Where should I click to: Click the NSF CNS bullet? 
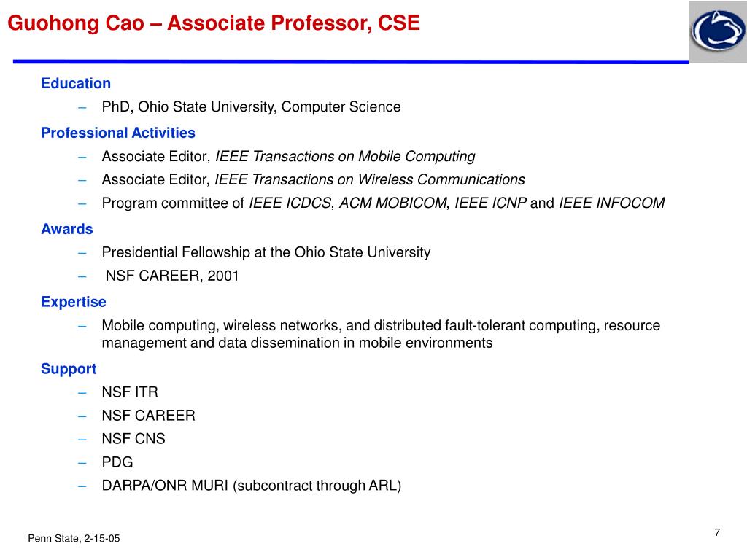(133, 438)
